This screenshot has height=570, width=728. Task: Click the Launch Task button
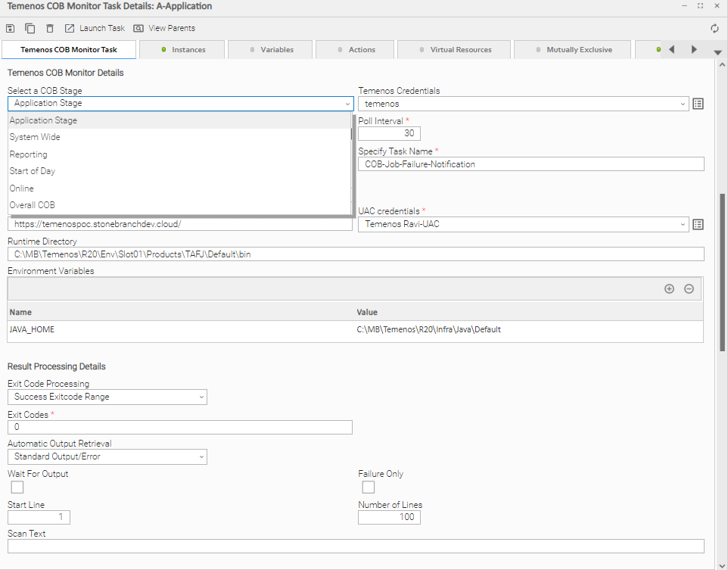click(x=95, y=28)
